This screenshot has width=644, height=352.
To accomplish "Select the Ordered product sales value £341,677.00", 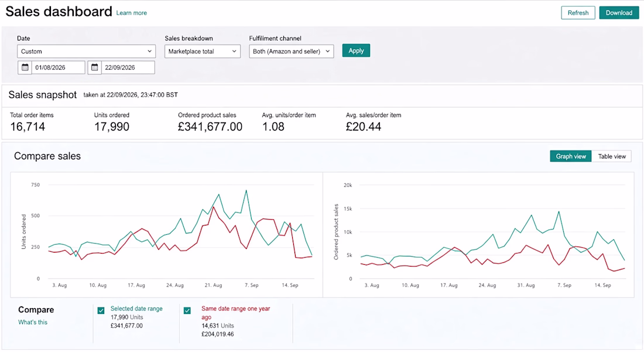I will pos(210,127).
